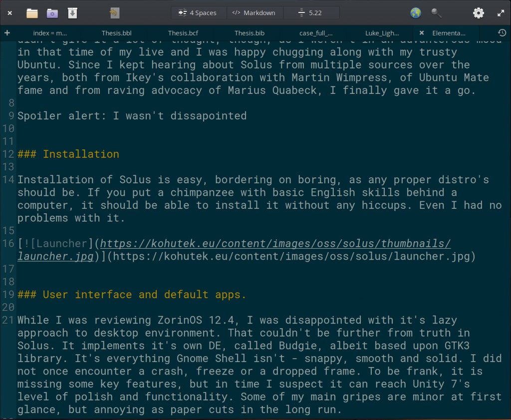Switch to the case_full_... tab

point(316,33)
